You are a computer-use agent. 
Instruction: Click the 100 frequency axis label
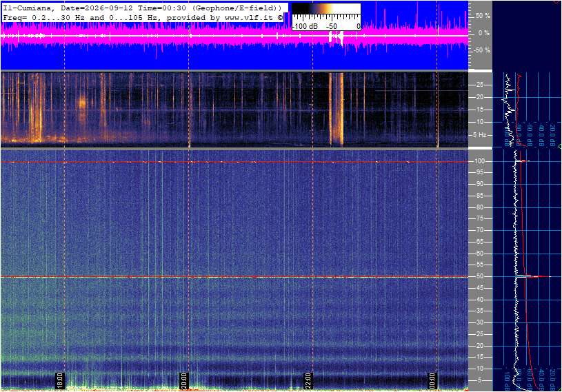point(479,161)
